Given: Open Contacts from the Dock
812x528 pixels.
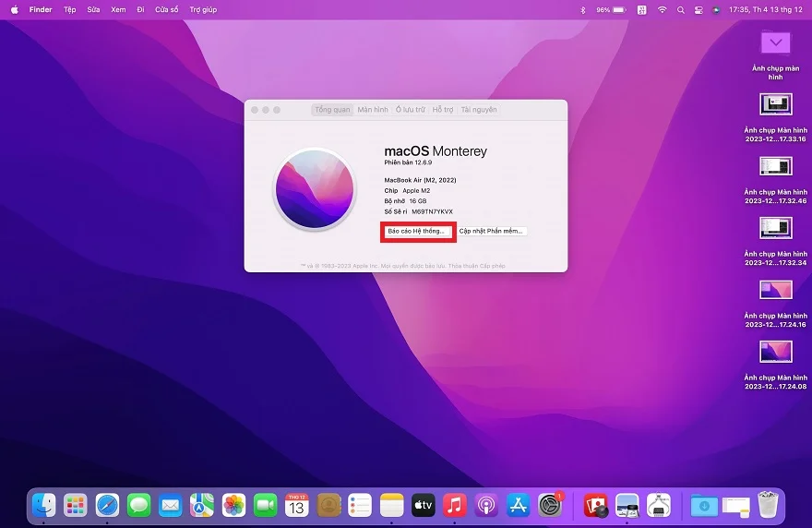Looking at the screenshot, I should 328,505.
